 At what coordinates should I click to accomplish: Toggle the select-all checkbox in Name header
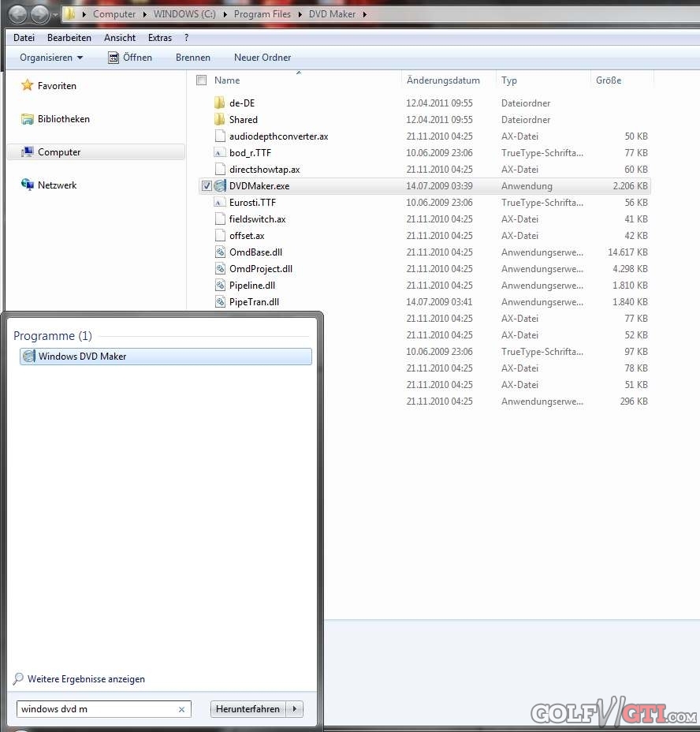(x=202, y=80)
